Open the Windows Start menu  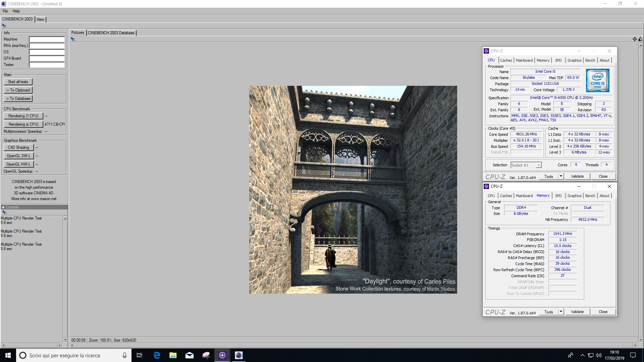[x=8, y=355]
